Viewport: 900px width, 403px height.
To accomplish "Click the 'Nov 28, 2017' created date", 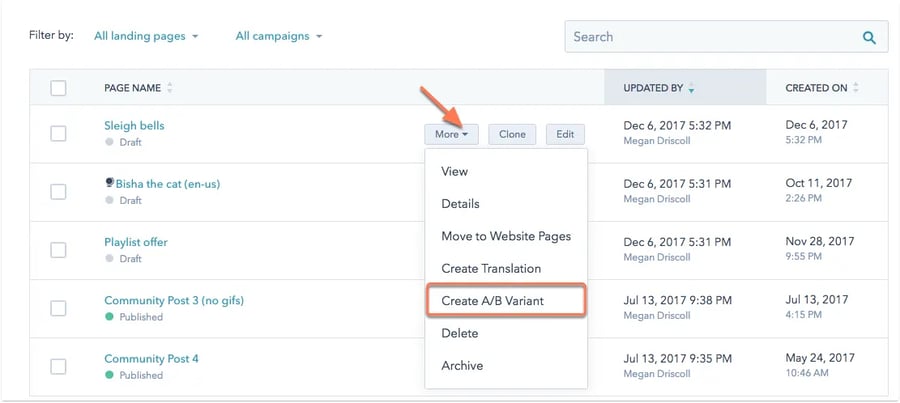I will 820,241.
